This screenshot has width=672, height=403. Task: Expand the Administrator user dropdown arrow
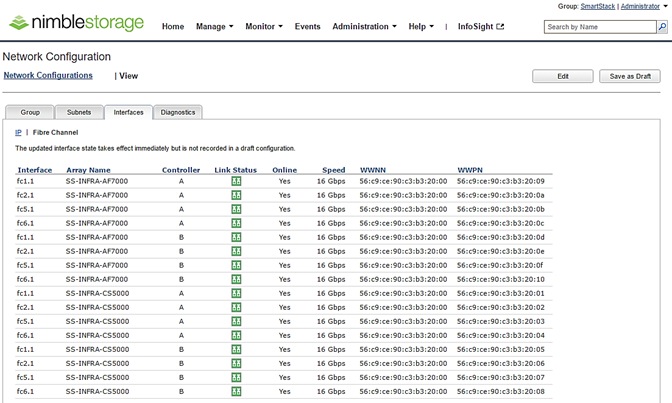tap(666, 6)
